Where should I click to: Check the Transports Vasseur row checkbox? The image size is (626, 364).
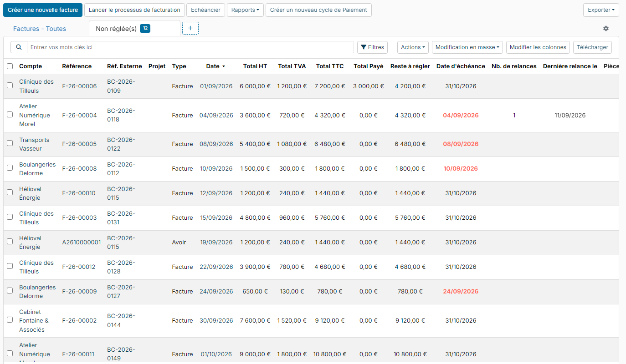tap(10, 143)
